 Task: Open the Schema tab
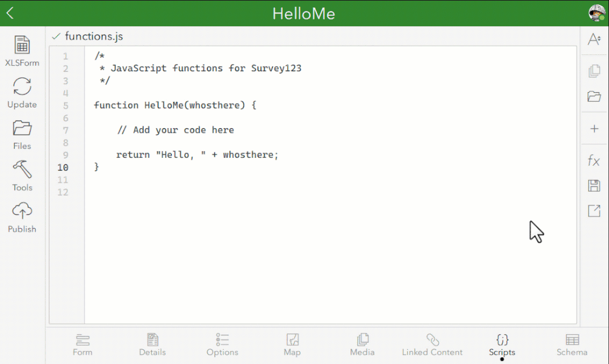tap(571, 344)
